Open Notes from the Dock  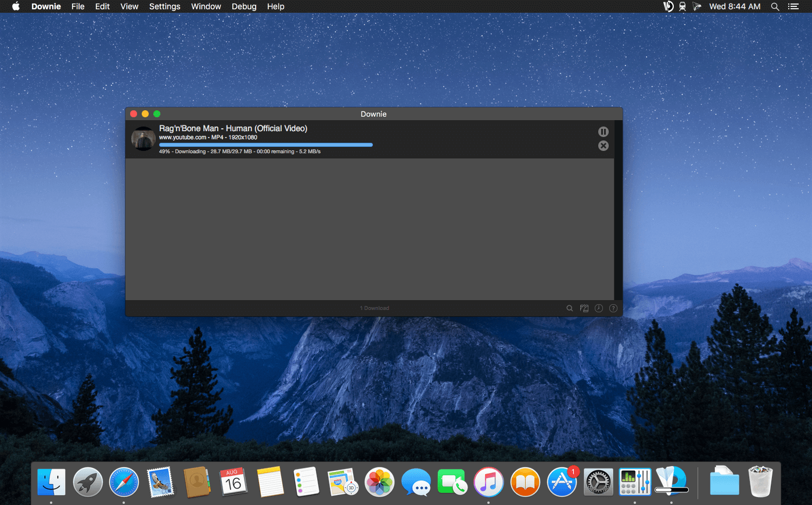(x=270, y=482)
